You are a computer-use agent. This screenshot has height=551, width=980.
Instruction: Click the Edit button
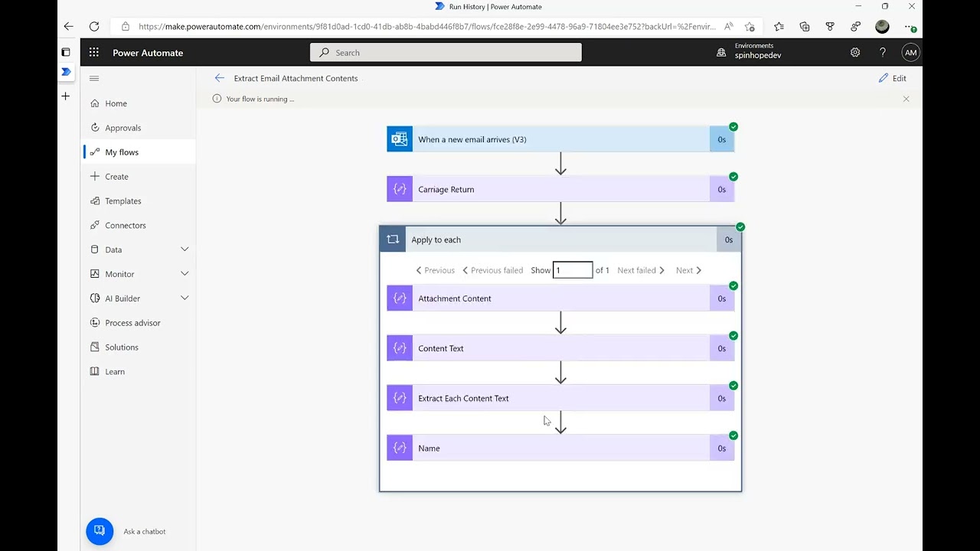[x=893, y=78]
